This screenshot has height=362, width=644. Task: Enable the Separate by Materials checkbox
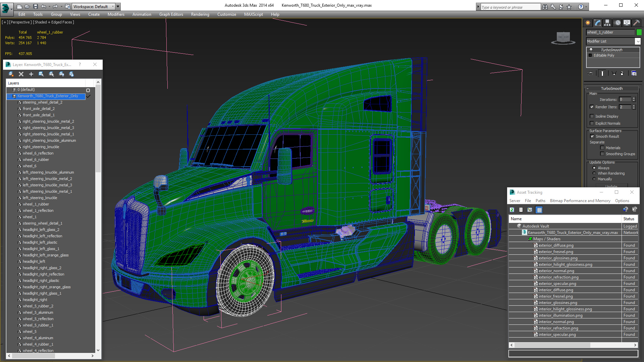(x=602, y=148)
